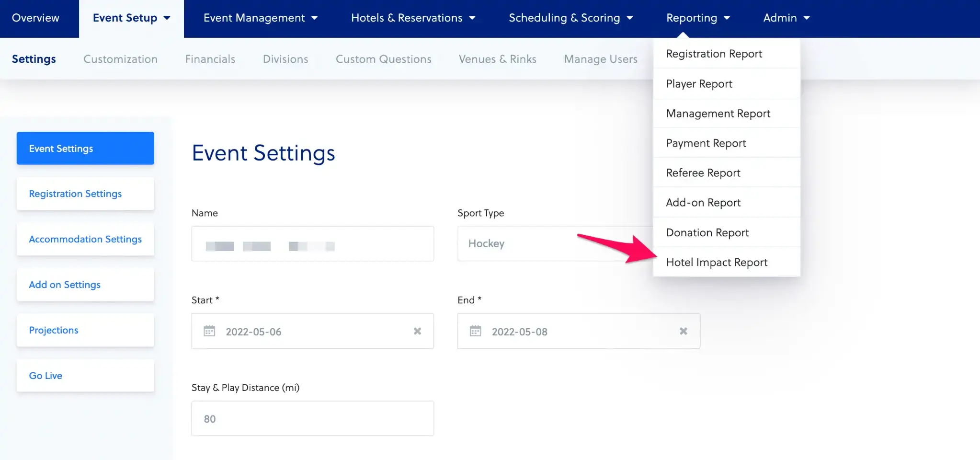This screenshot has height=460, width=980.
Task: Focus the End date field 2022-05-08
Action: coord(579,331)
